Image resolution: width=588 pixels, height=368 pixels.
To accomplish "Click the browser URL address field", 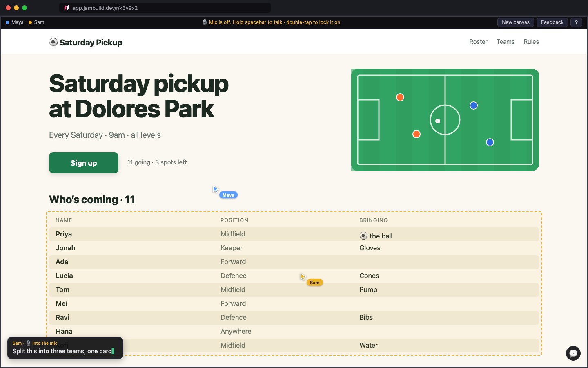I will click(x=165, y=8).
